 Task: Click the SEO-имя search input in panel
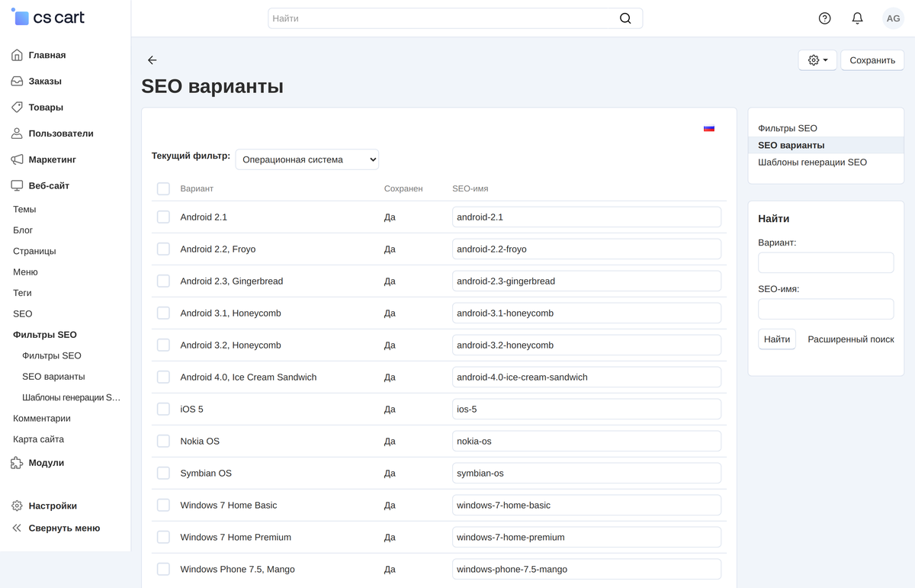[826, 309]
